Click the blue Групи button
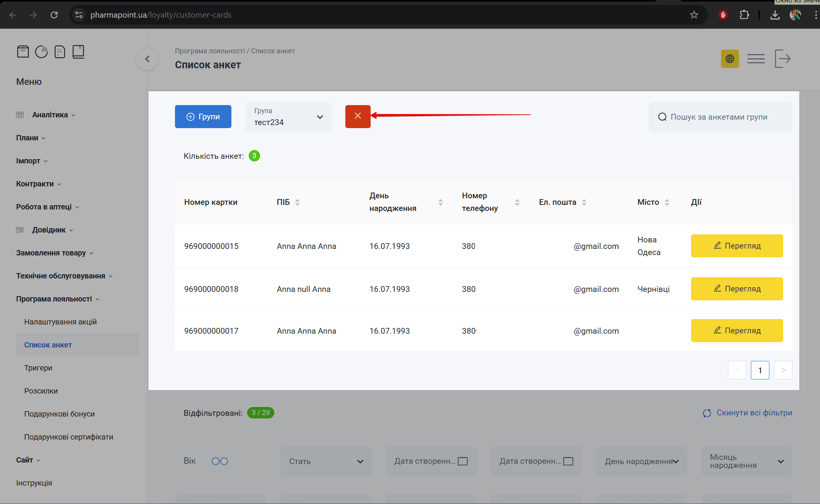The height and width of the screenshot is (504, 820). (203, 117)
